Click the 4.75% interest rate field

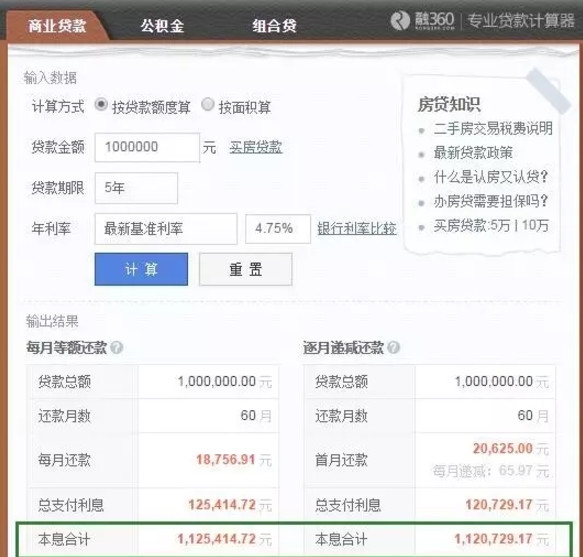tap(278, 229)
